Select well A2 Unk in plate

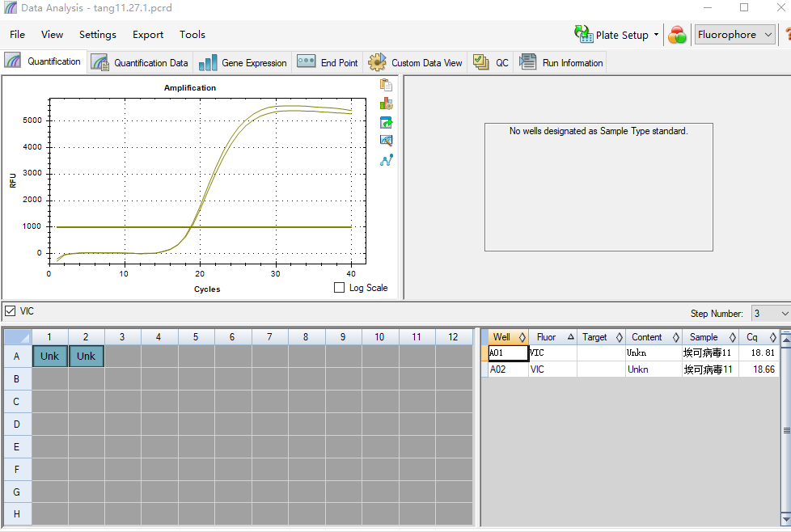(87, 356)
